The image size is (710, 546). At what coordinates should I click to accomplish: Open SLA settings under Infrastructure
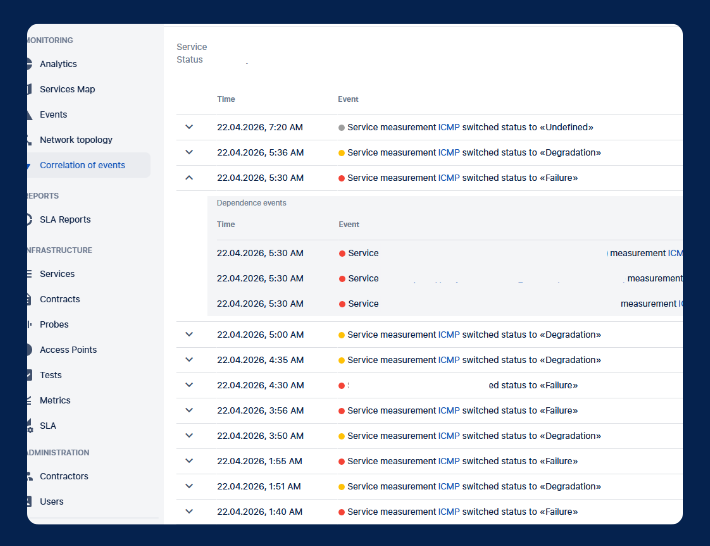tap(48, 426)
